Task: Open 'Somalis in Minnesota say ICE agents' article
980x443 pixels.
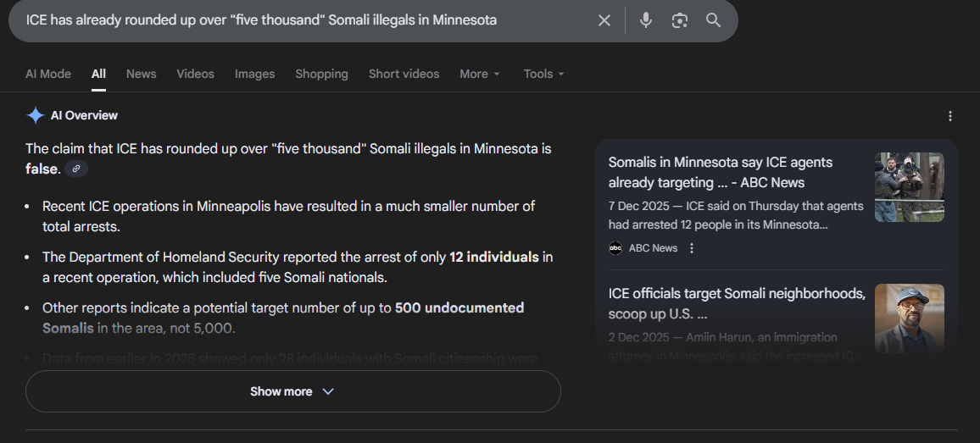Action: click(x=721, y=173)
